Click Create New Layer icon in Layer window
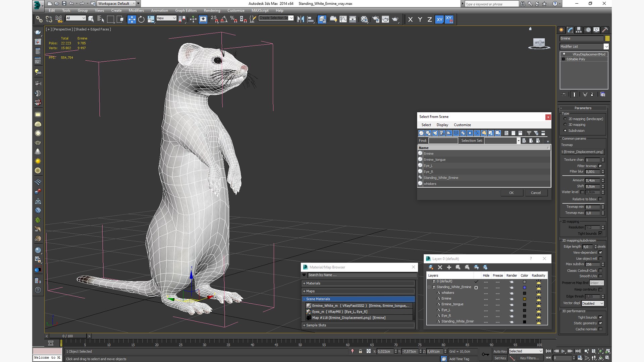 pos(431,267)
